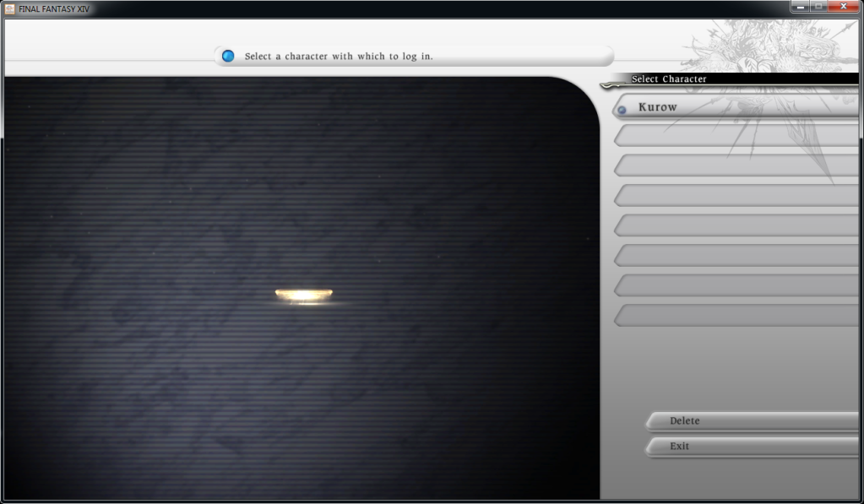The image size is (864, 504).
Task: Click the blue bullet beside Kurow
Action: (622, 109)
